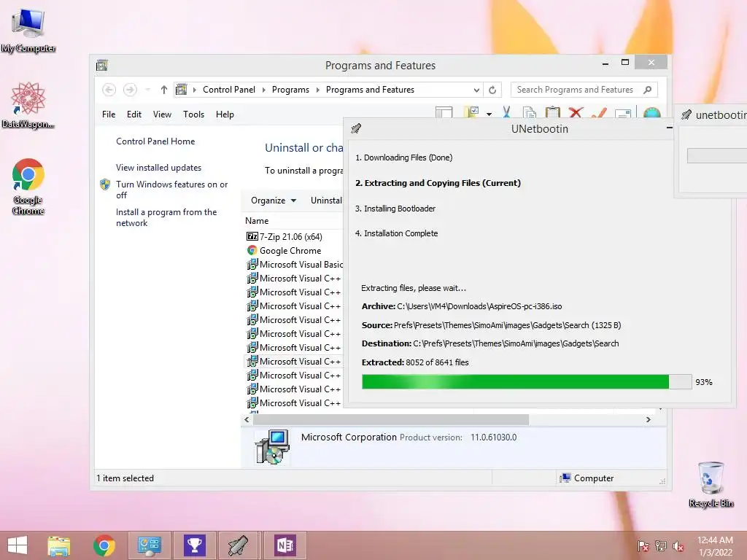Open Control Panel Home link
Screen dimensions: 747x560
point(155,141)
